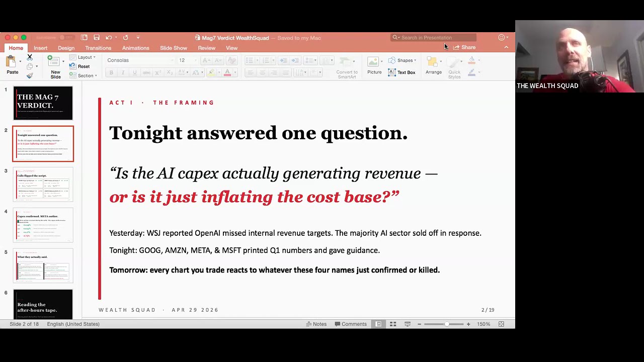Open the Slide Show tab
The image size is (644, 362).
point(174,48)
